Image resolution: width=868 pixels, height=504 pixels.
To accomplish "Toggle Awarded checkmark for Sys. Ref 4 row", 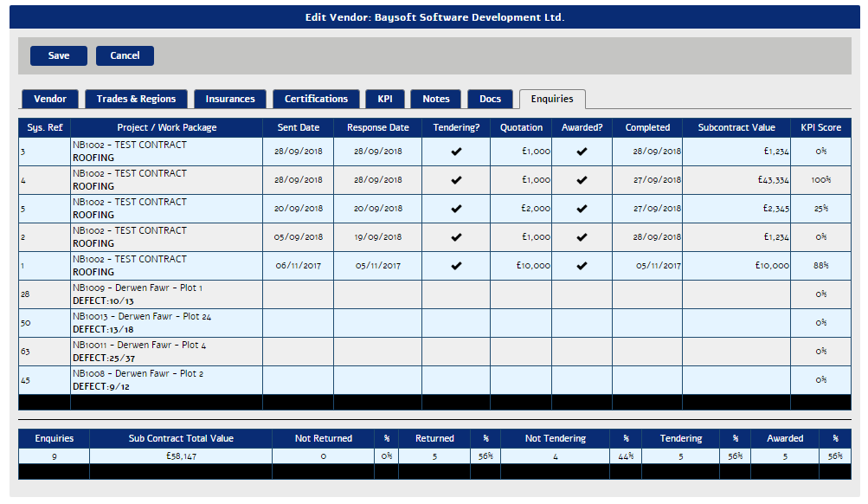I will (582, 180).
